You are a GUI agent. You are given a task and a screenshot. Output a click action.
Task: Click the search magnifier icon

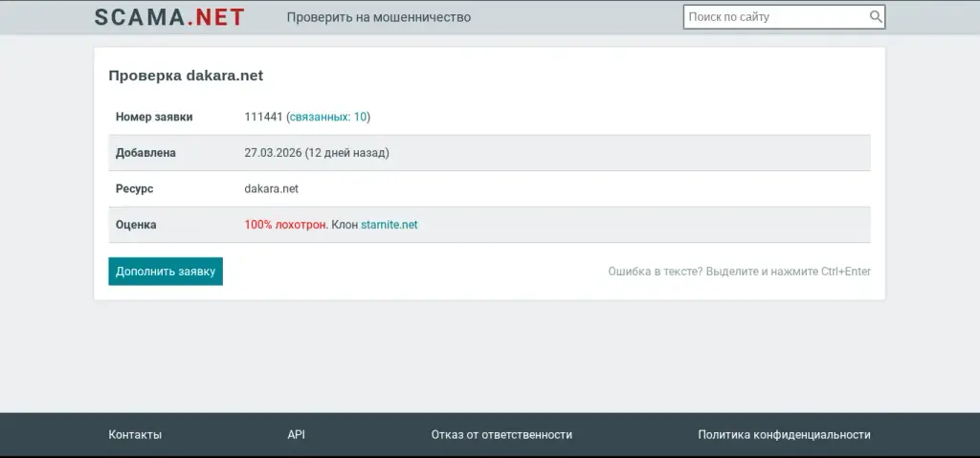click(x=876, y=17)
